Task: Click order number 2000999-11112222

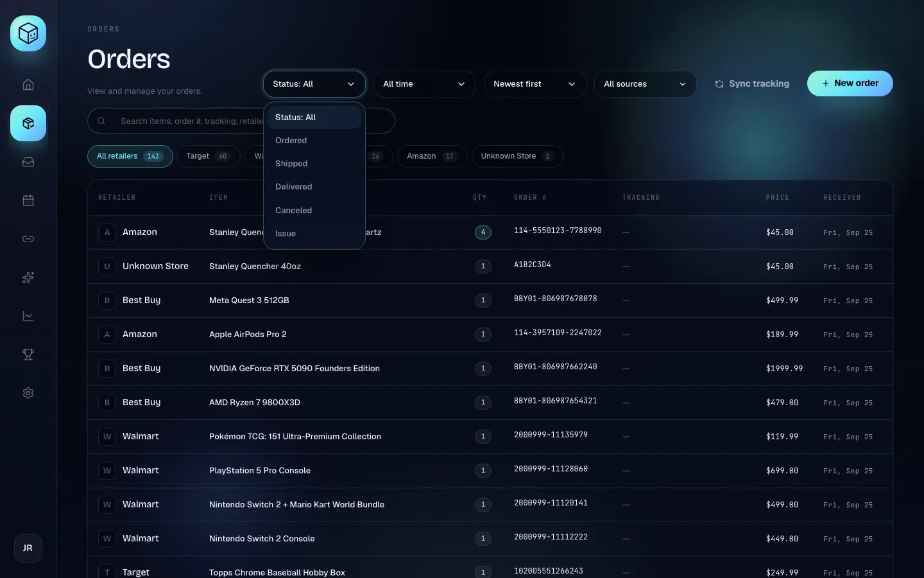Action: [551, 537]
